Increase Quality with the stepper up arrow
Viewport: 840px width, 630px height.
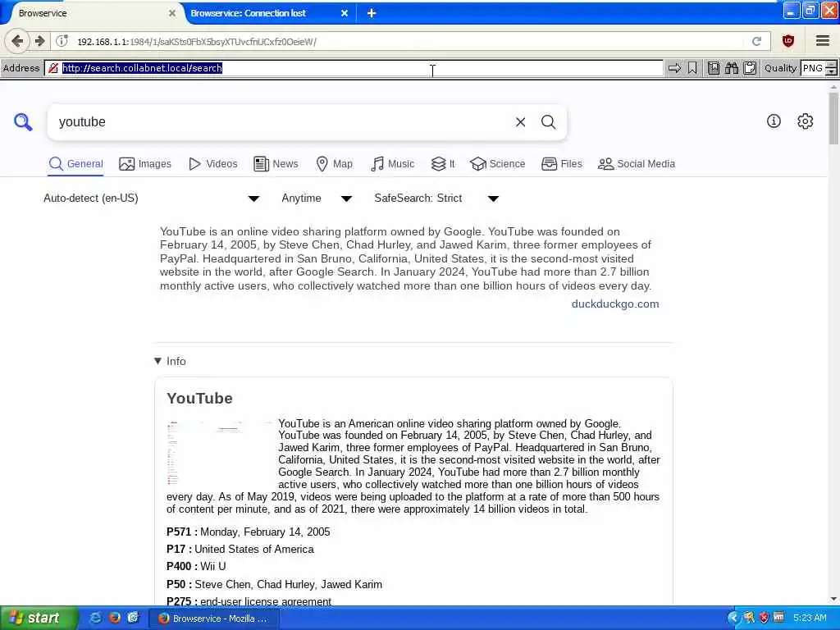pos(831,64)
